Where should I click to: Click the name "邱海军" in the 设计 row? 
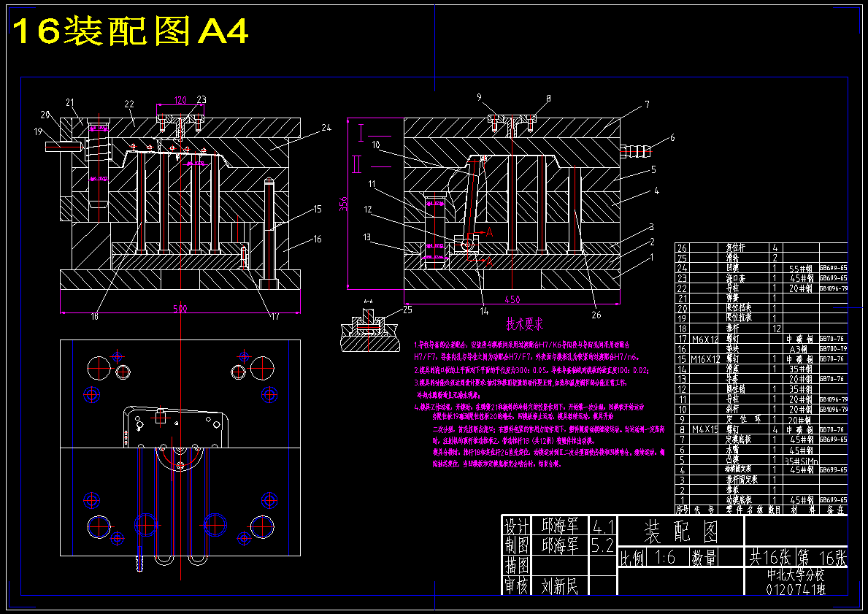click(559, 526)
